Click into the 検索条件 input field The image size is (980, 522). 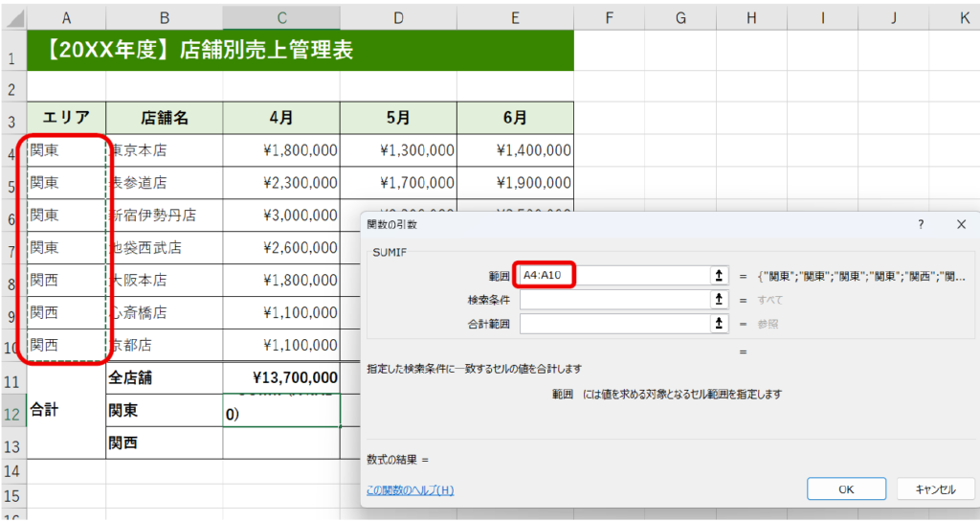(612, 300)
